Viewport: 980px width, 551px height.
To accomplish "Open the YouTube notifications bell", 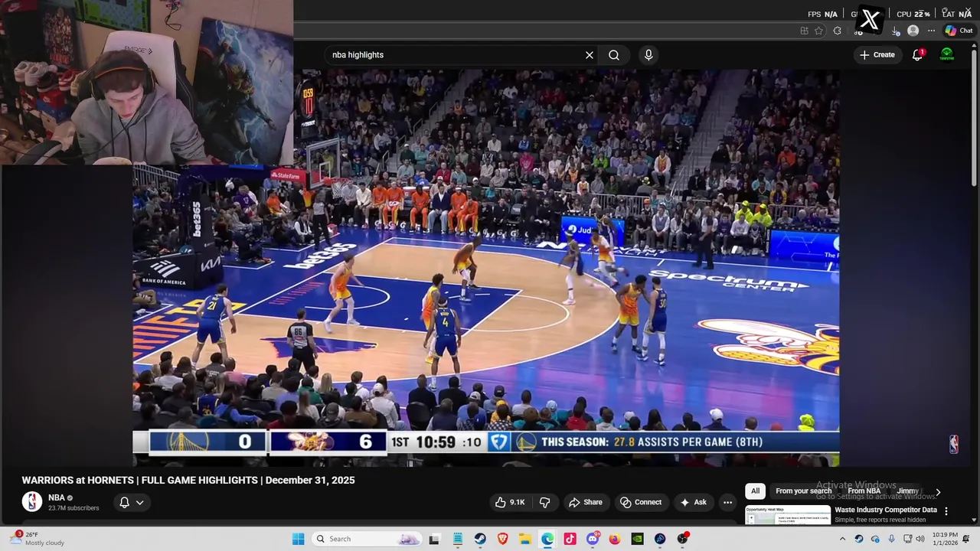I will point(917,55).
